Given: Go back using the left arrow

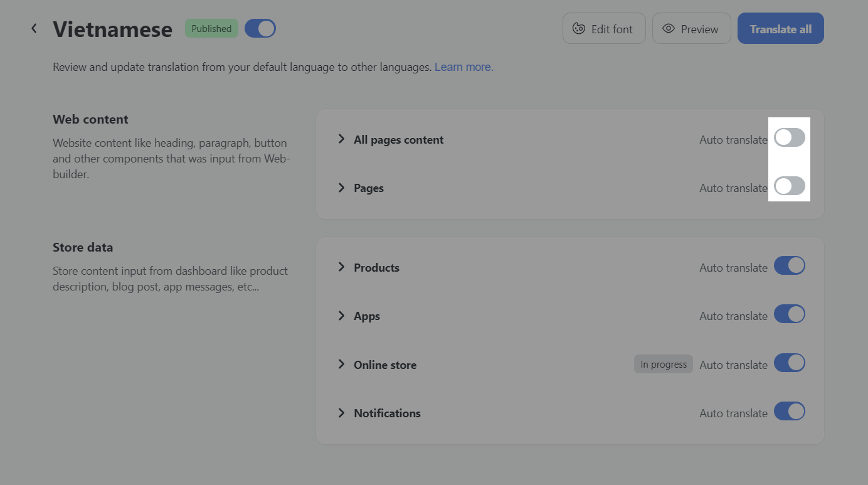Looking at the screenshot, I should (x=34, y=28).
